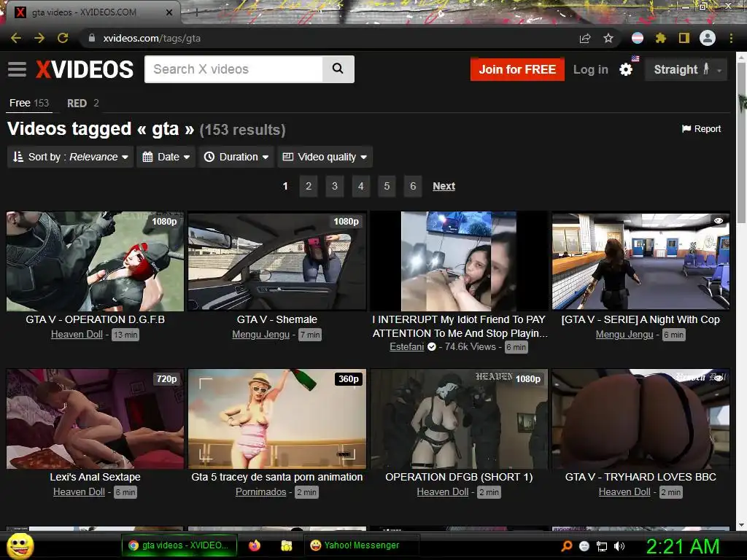This screenshot has height=560, width=747.
Task: Click the scrollbar down arrow
Action: tap(741, 525)
